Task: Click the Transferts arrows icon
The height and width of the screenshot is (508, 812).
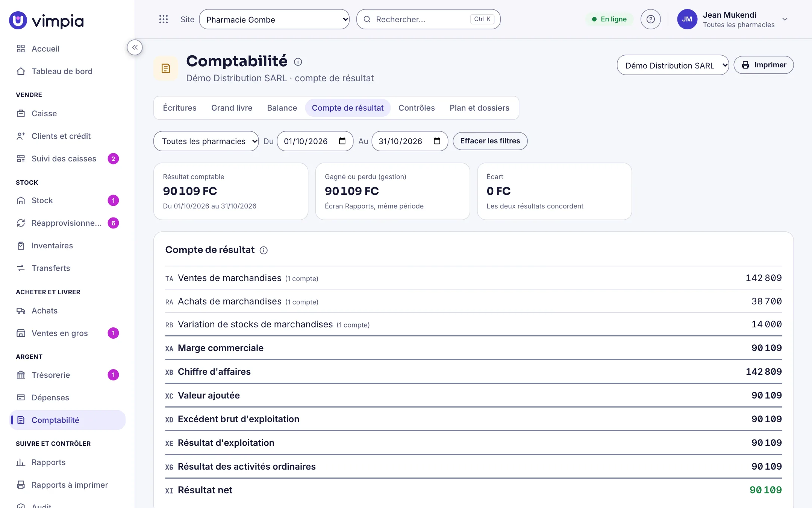Action: tap(21, 268)
